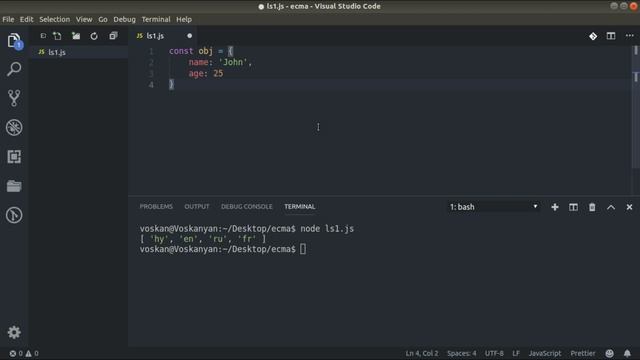Image resolution: width=640 pixels, height=360 pixels.
Task: Switch to the DEBUG CONSOLE tab
Action: tap(247, 207)
